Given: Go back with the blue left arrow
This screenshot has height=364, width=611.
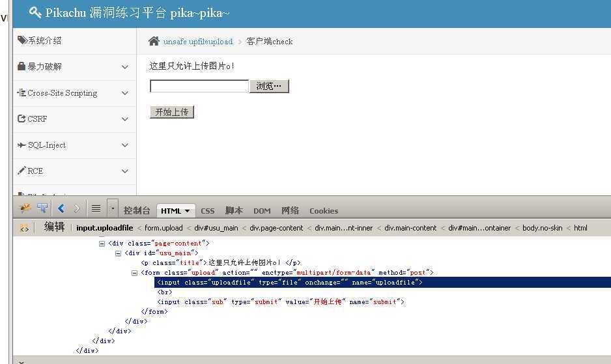Looking at the screenshot, I should pos(61,208).
